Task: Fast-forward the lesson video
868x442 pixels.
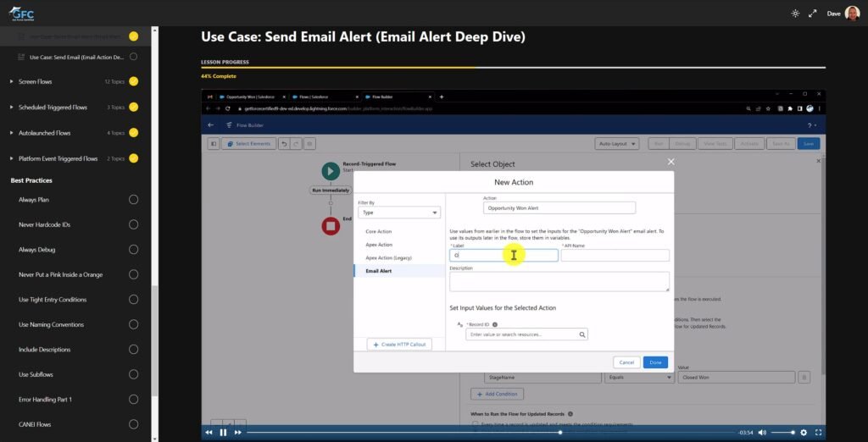Action: (237, 433)
